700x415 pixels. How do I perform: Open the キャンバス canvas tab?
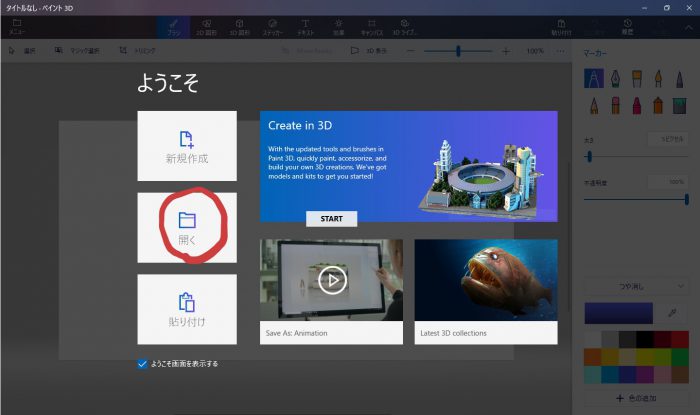point(371,27)
